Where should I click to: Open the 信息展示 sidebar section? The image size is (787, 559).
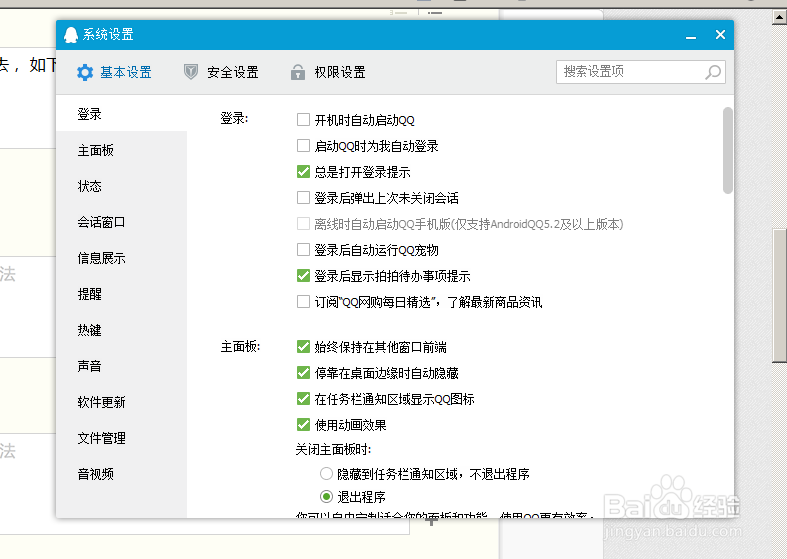(121, 258)
